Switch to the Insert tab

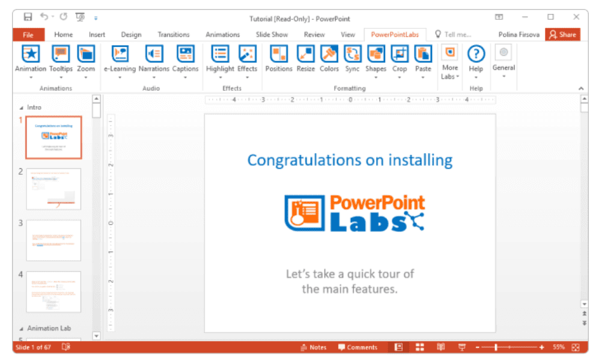pyautogui.click(x=97, y=34)
